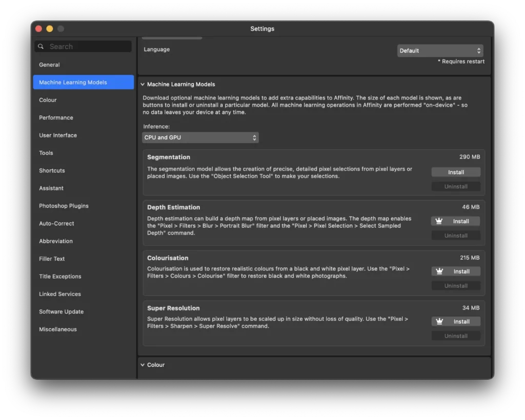Click the Depth Estimation heading

coord(173,207)
